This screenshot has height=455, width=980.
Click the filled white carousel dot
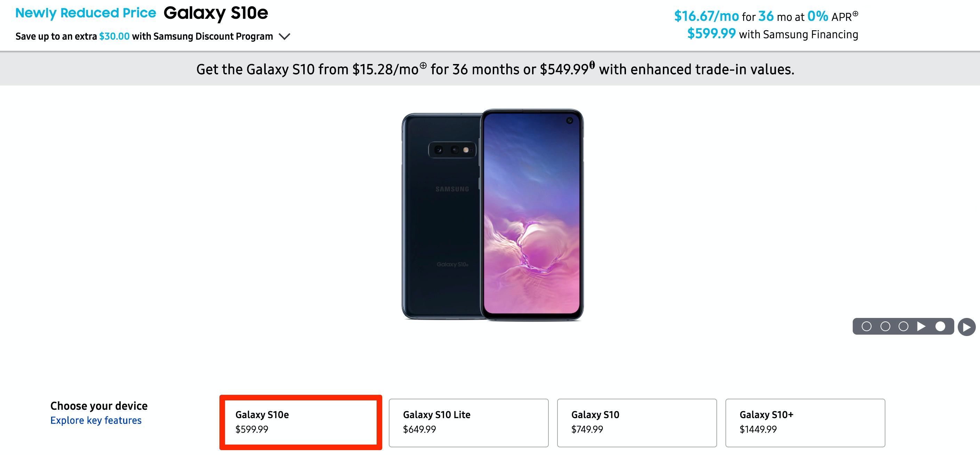pos(940,326)
